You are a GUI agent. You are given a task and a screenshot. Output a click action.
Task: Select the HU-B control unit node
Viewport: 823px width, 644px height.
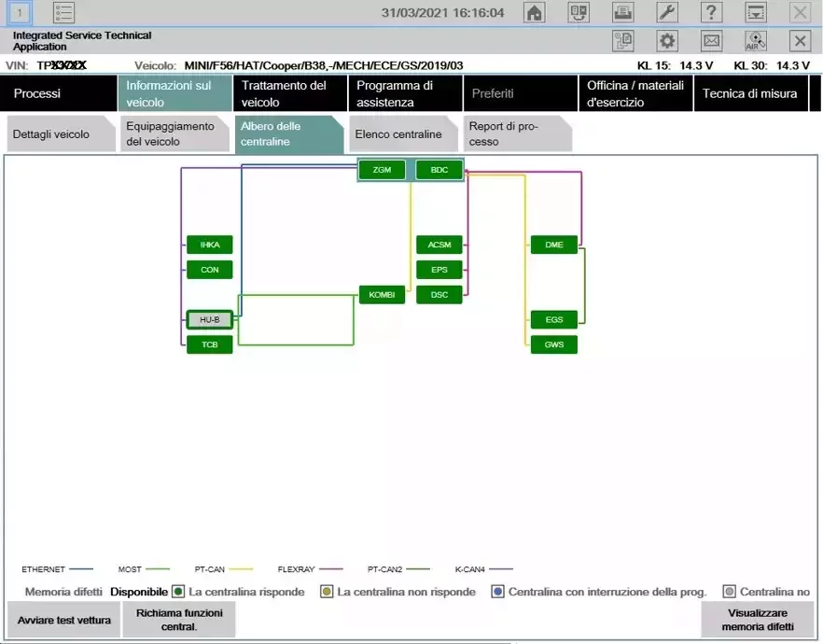click(210, 320)
